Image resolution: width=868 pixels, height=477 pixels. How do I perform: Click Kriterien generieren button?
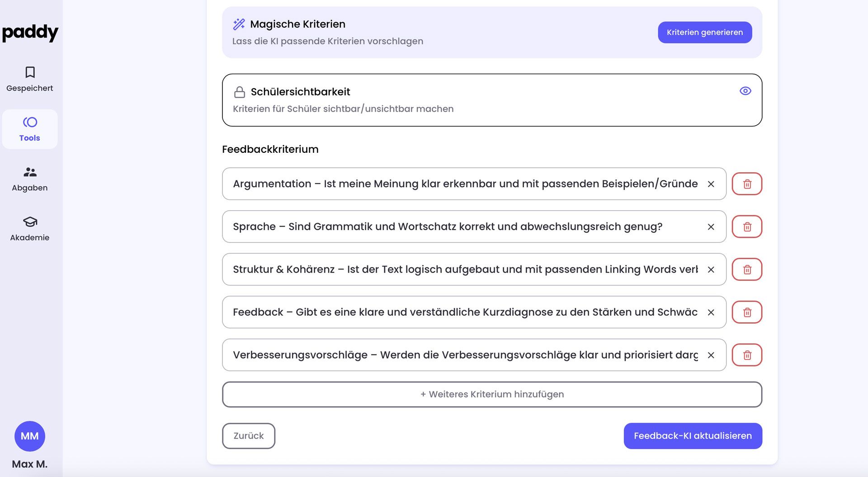(705, 33)
